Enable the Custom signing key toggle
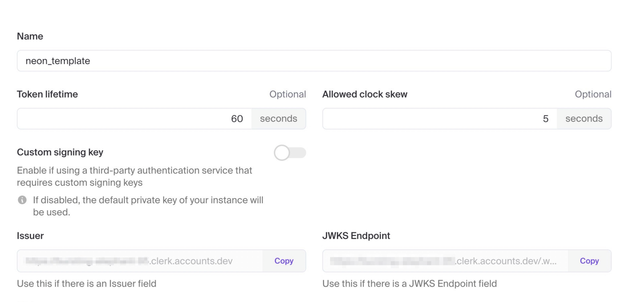Viewport: 644px width, 302px height. pos(290,153)
